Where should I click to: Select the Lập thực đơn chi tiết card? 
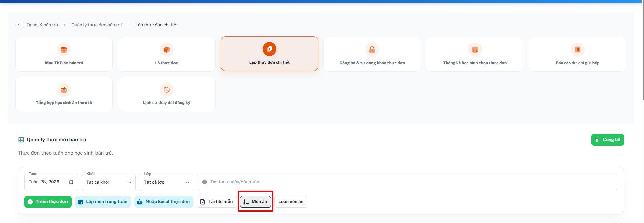coord(269,54)
